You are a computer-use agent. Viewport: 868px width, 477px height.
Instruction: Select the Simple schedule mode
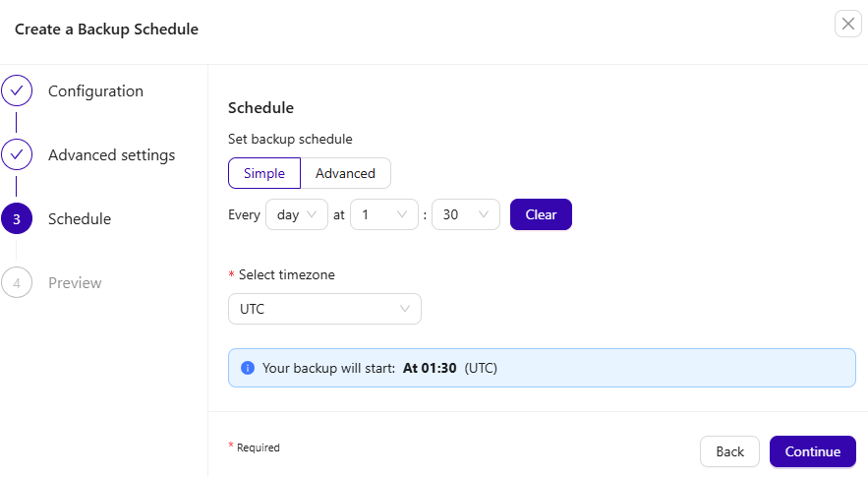pos(264,174)
